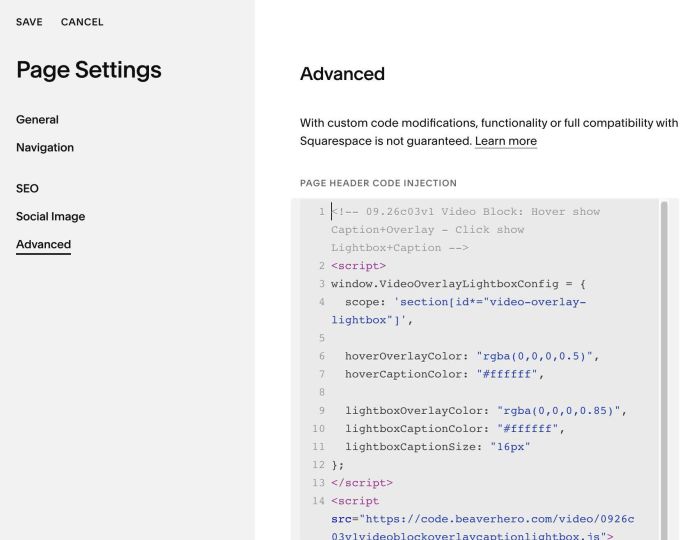Click the opening <script> tag on line 2
Screen dimensions: 700x540
click(x=358, y=266)
